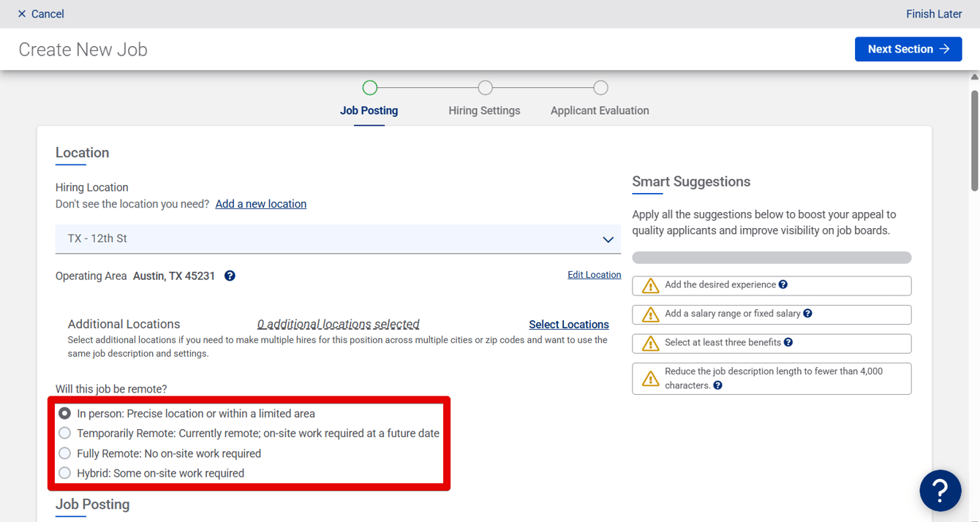Screen dimensions: 980x522
Task: Click help icon beside three benefits suggestion
Action: (788, 342)
